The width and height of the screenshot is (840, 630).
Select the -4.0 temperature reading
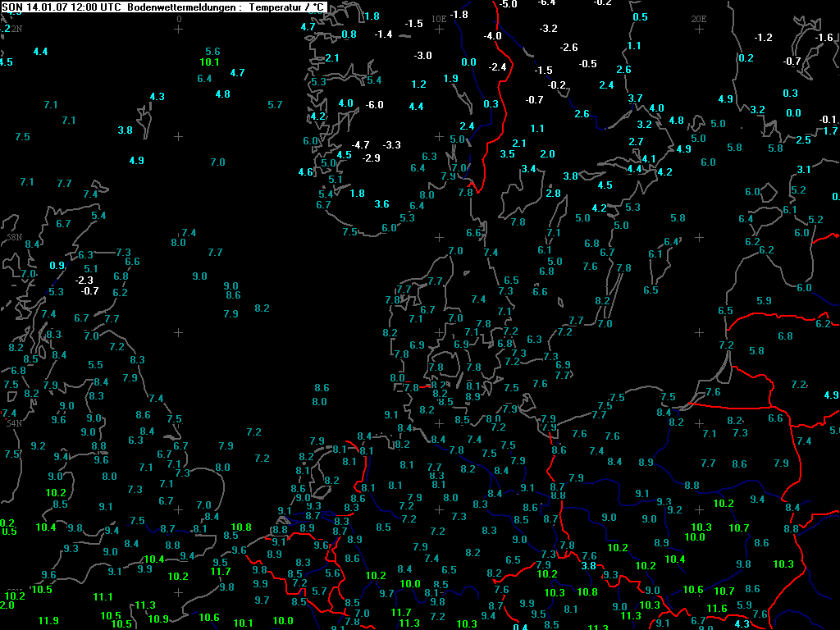coord(492,36)
